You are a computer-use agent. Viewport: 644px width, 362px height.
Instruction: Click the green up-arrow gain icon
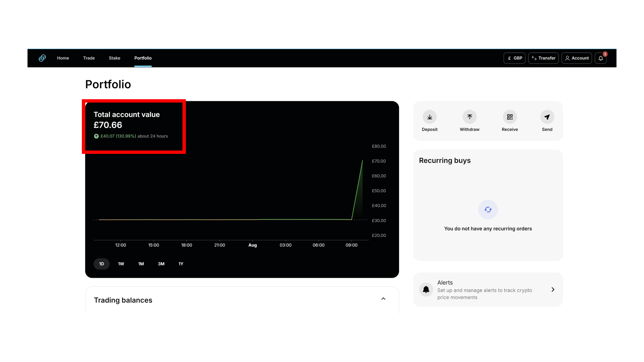(96, 136)
